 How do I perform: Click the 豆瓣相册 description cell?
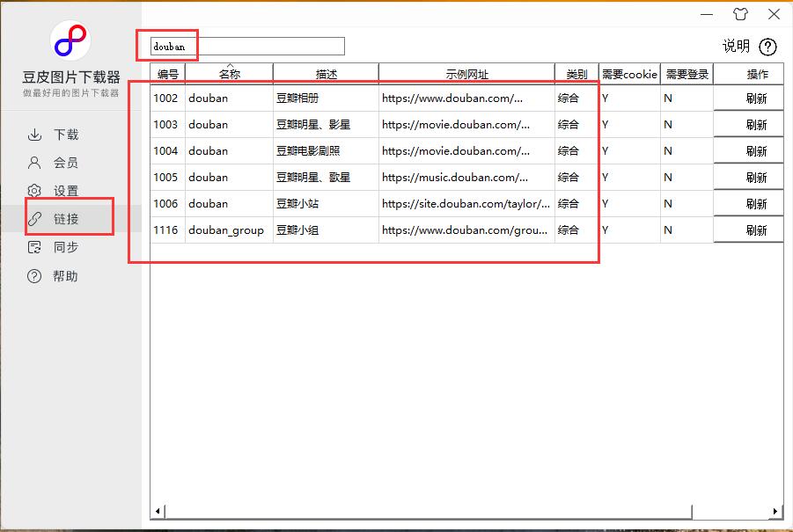pyautogui.click(x=327, y=98)
